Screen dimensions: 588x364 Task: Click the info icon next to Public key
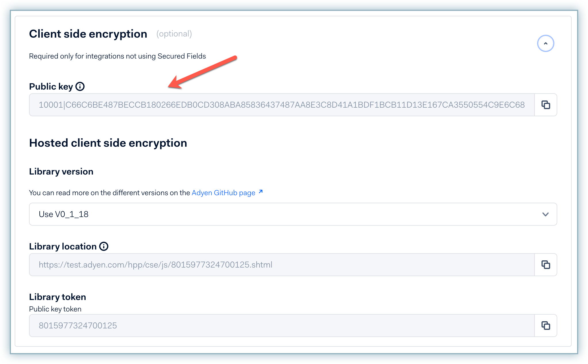click(x=80, y=86)
